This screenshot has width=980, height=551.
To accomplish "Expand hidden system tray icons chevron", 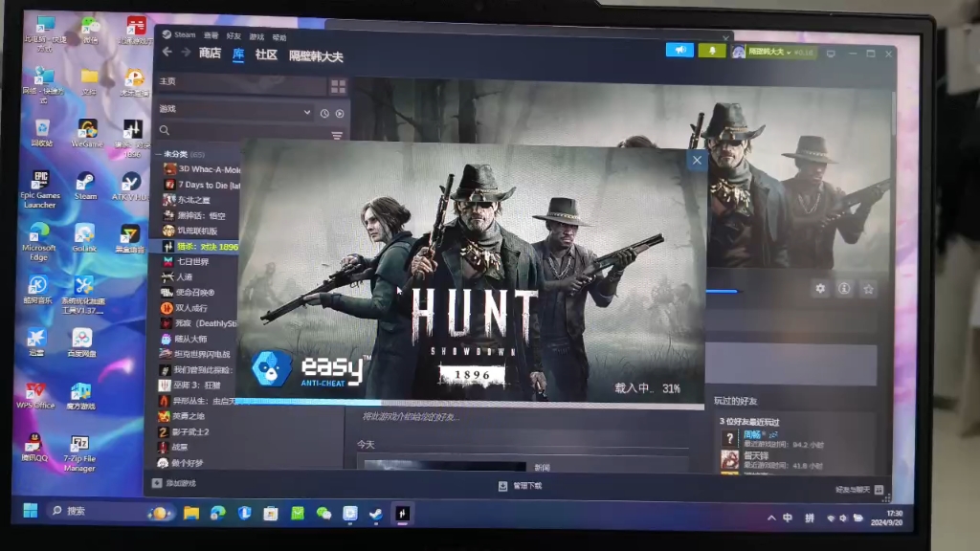I will click(x=771, y=518).
